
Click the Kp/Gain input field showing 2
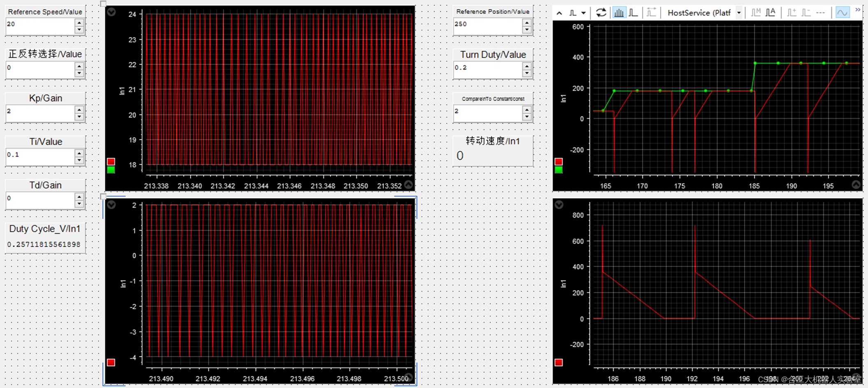[x=40, y=113]
